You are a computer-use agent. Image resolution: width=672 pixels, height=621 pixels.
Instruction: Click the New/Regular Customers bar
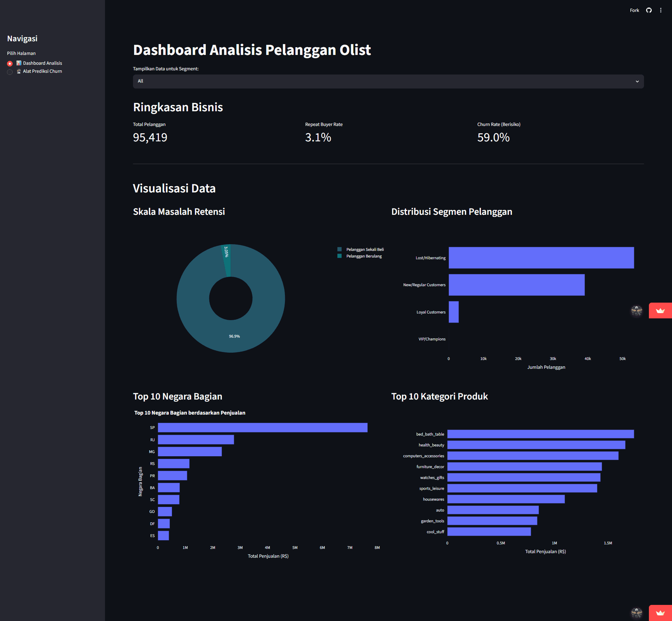(x=517, y=285)
